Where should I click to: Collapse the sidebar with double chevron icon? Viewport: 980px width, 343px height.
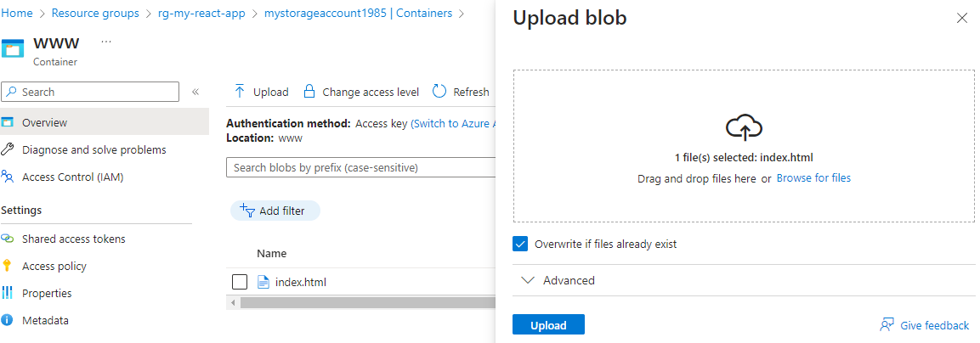click(x=195, y=92)
